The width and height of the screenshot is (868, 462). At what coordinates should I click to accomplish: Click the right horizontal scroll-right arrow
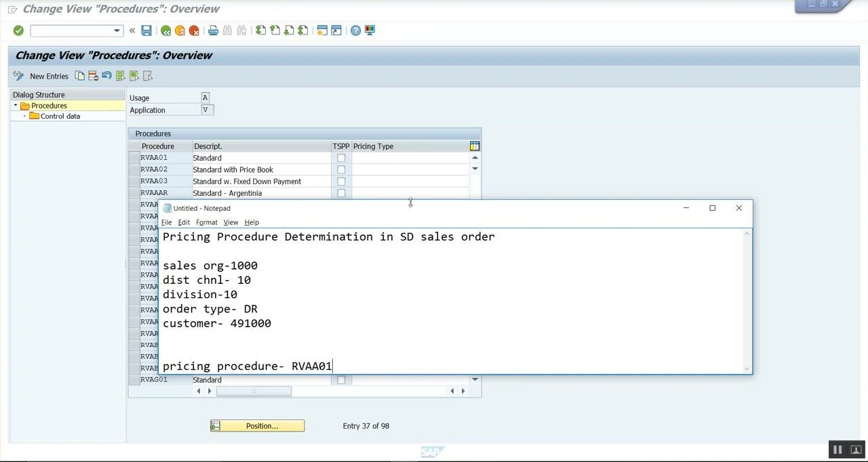[463, 391]
